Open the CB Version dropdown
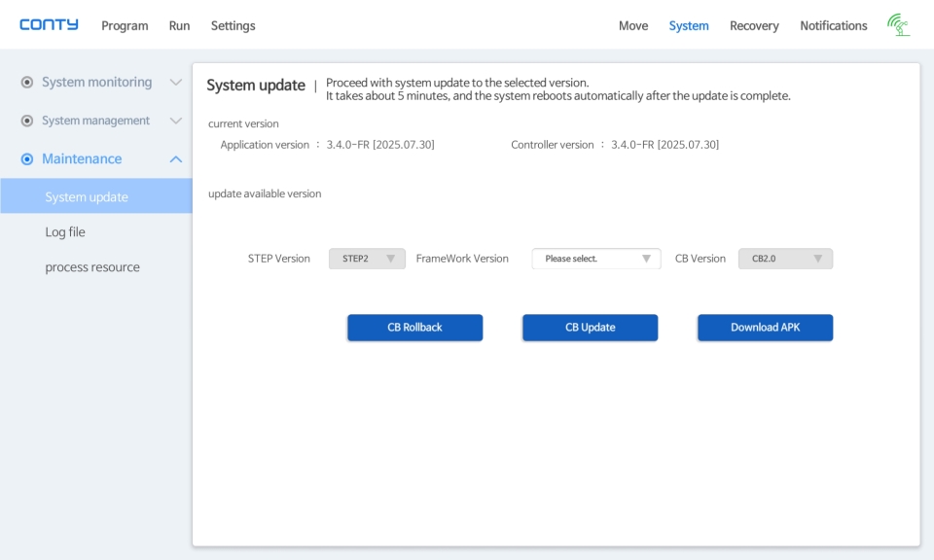This screenshot has width=934, height=560. (786, 259)
